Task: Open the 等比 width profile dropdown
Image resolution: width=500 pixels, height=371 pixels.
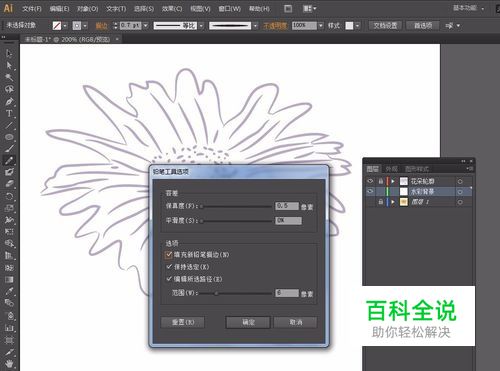Action: 201,26
